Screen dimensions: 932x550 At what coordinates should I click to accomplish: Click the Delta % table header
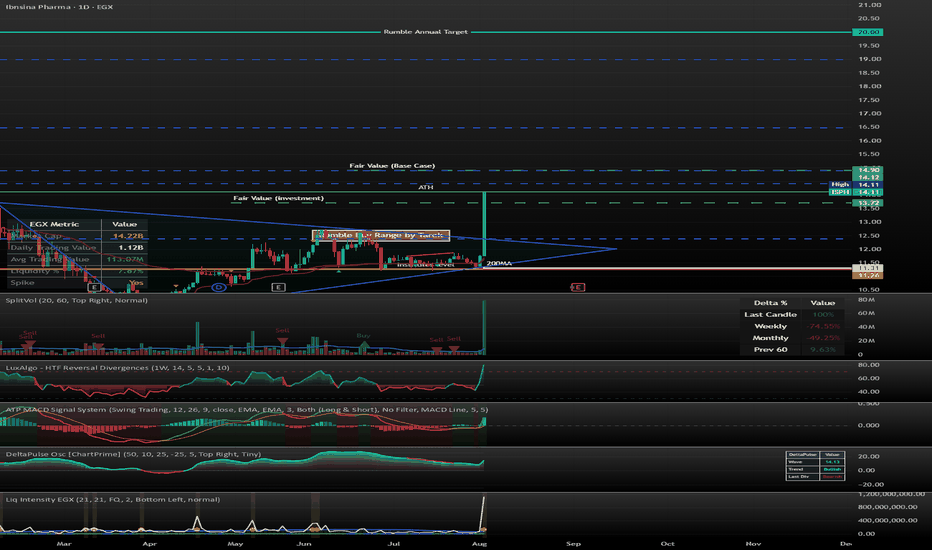(x=770, y=303)
